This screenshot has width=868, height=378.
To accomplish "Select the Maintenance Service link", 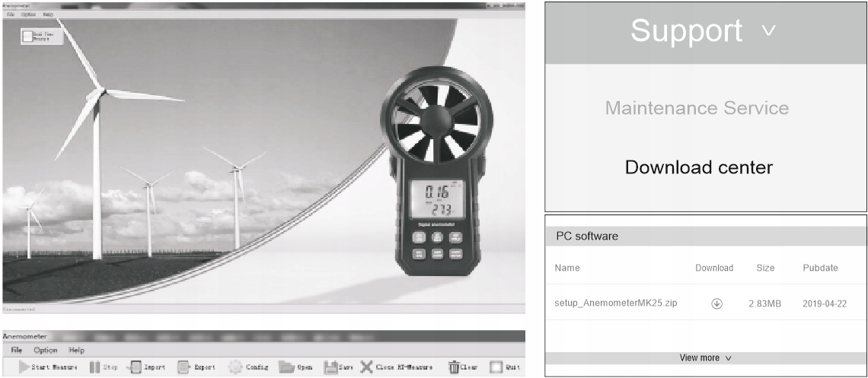I will [697, 107].
